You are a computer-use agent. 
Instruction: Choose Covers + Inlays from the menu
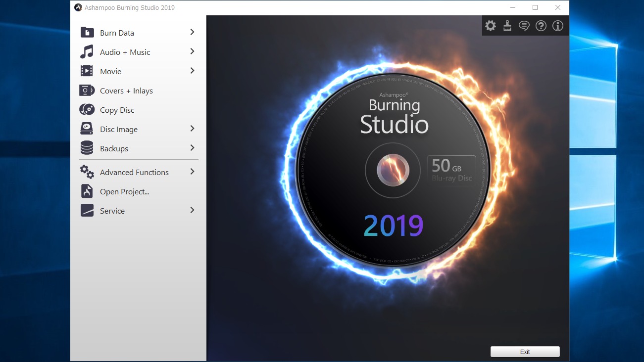138,90
